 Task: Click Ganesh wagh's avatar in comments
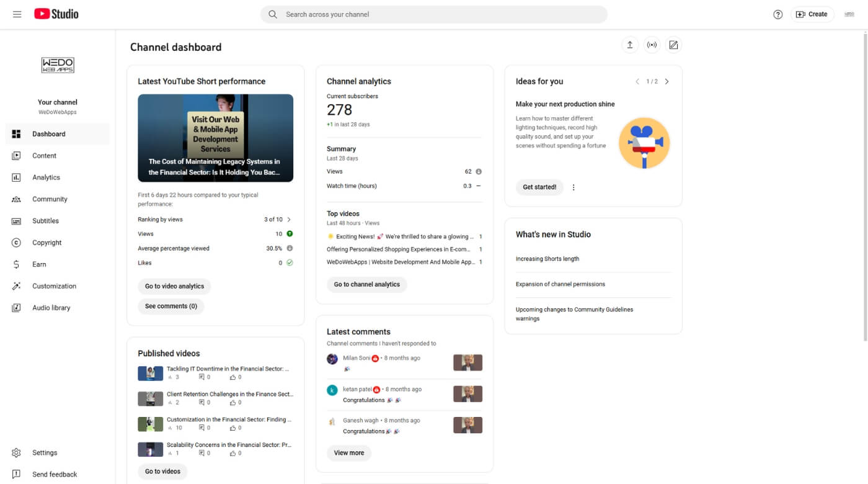pos(332,421)
